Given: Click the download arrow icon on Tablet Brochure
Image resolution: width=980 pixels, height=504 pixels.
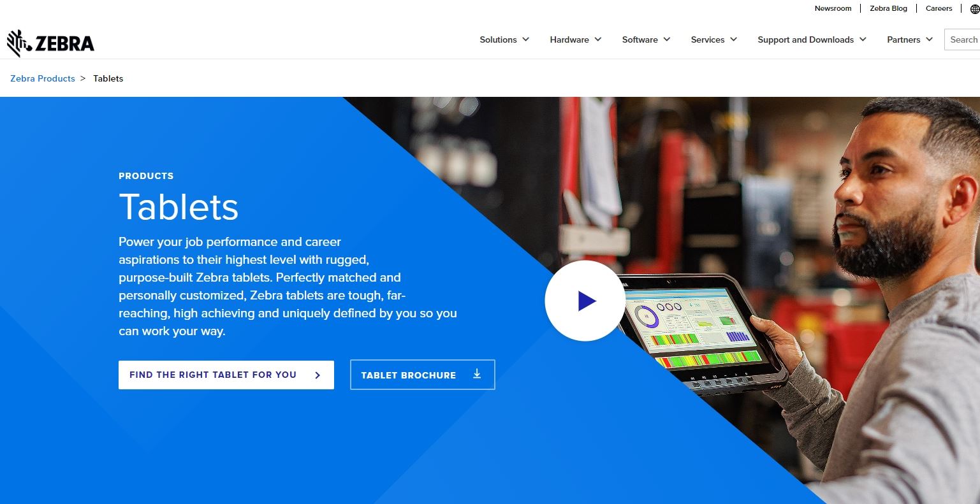Looking at the screenshot, I should [477, 374].
